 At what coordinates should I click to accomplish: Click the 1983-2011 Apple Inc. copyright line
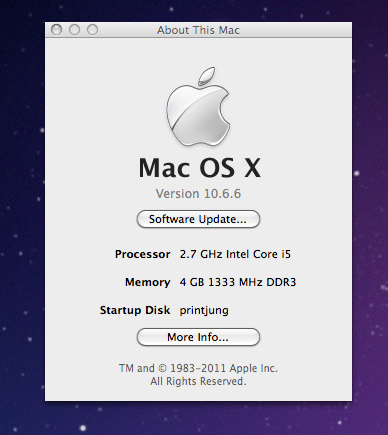pyautogui.click(x=198, y=368)
